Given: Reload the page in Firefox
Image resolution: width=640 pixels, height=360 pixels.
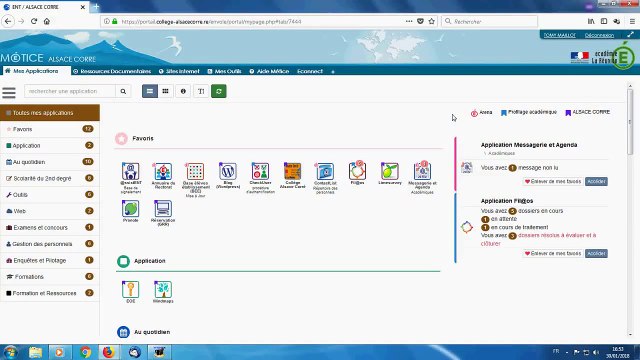Looking at the screenshot, I should pos(34,21).
